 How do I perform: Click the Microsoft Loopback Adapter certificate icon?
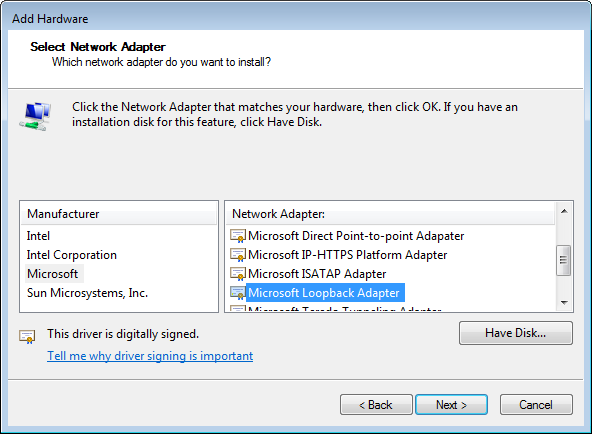[x=238, y=293]
